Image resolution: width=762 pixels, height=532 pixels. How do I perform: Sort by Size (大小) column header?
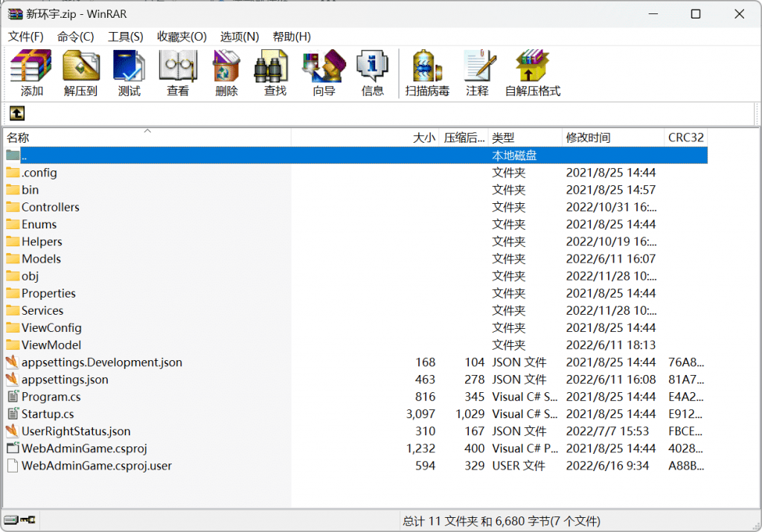click(423, 138)
